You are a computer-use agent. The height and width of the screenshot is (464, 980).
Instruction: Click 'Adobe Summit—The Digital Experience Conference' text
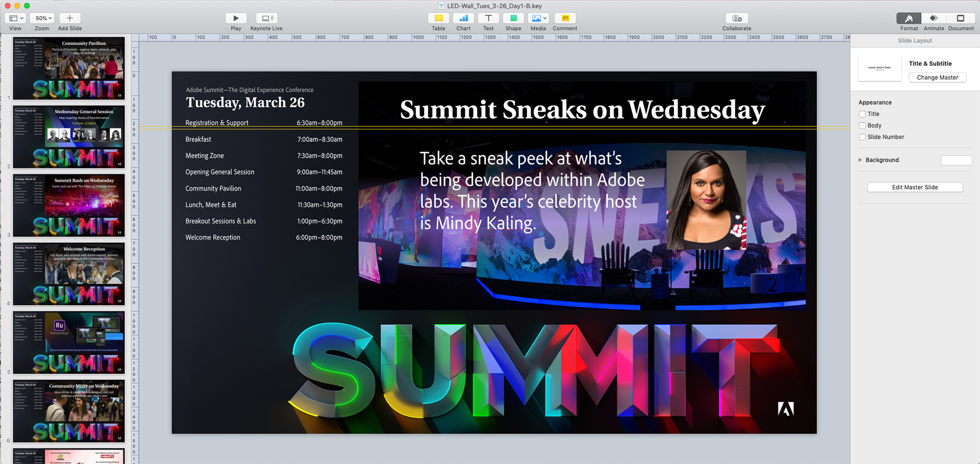250,90
